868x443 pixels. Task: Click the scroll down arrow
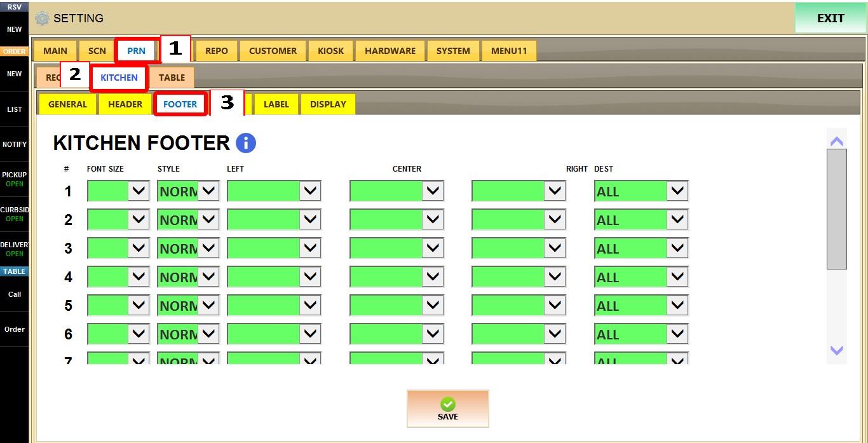point(837,350)
